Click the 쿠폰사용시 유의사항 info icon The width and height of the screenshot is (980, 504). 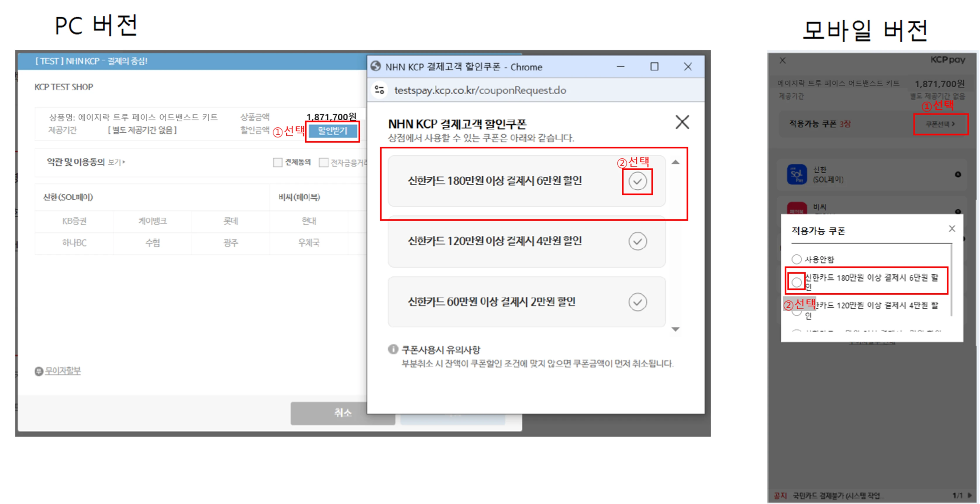pos(393,349)
